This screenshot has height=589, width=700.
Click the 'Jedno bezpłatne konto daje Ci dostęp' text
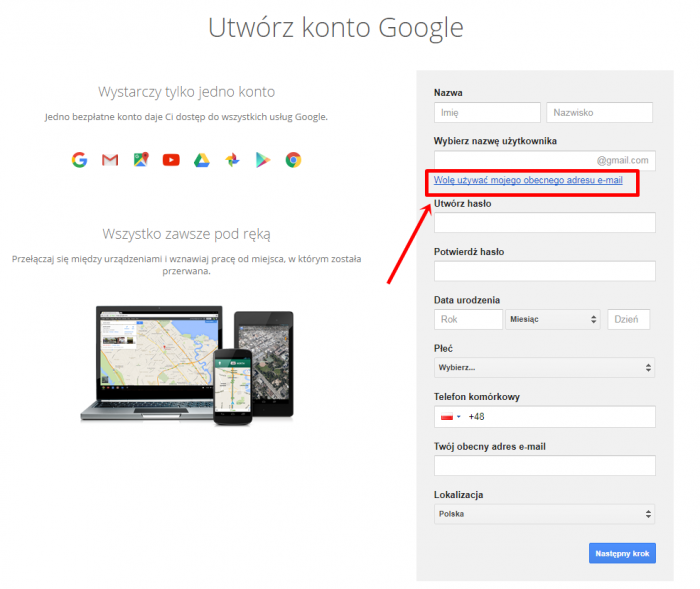186,117
